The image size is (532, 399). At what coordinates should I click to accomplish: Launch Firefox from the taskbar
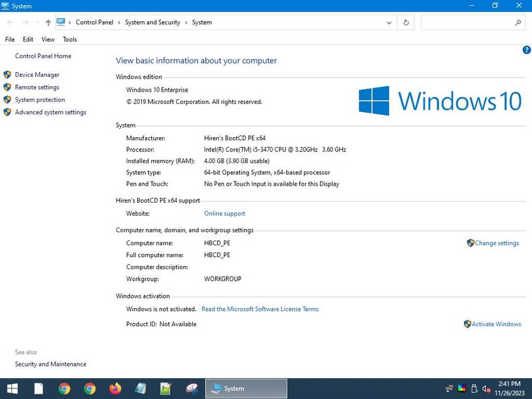point(115,388)
